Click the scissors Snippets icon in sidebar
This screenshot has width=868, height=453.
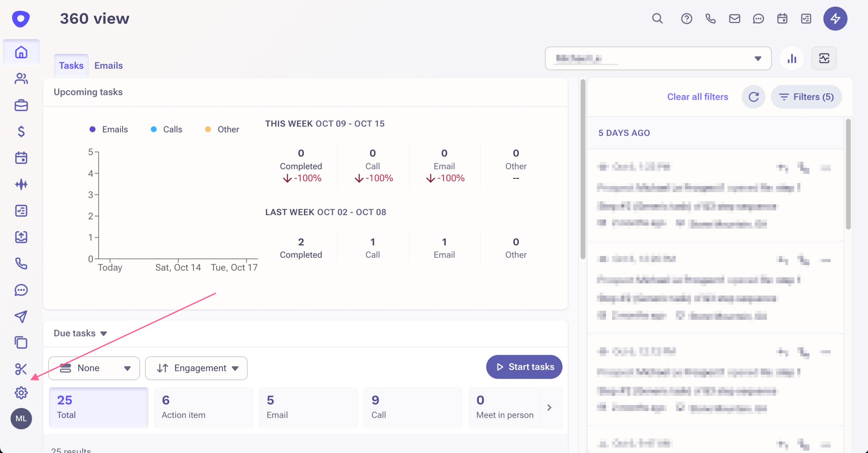pos(21,369)
